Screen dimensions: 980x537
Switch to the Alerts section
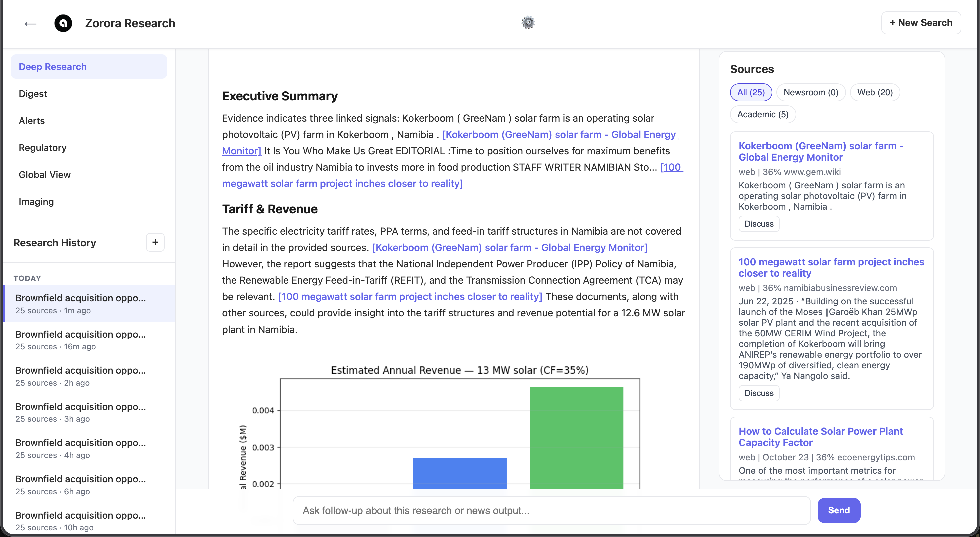pyautogui.click(x=32, y=121)
